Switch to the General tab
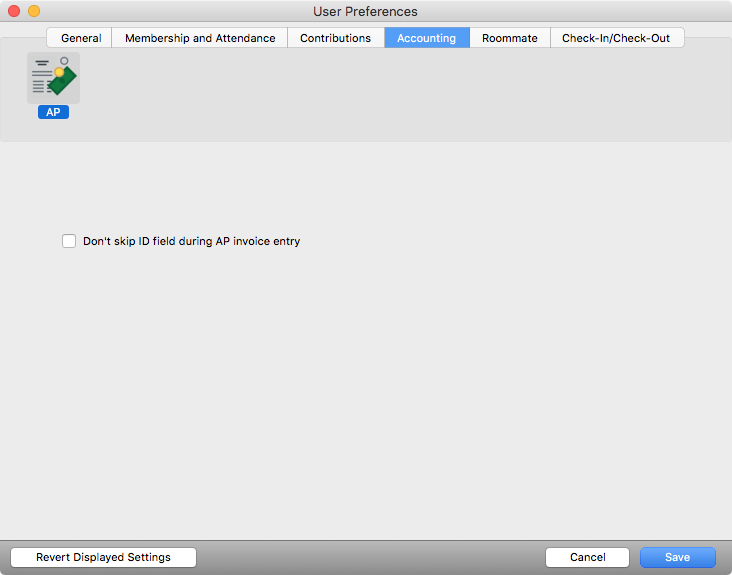Image resolution: width=732 pixels, height=575 pixels. [81, 38]
